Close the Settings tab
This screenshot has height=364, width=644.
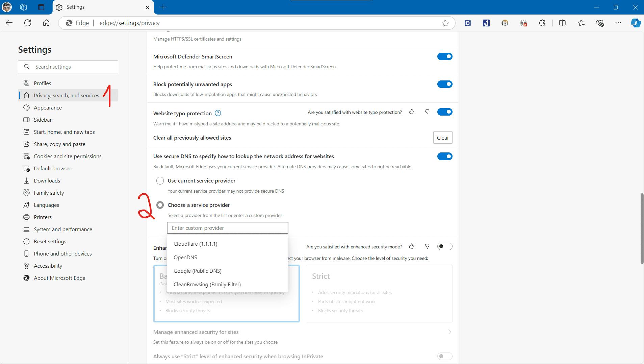147,7
